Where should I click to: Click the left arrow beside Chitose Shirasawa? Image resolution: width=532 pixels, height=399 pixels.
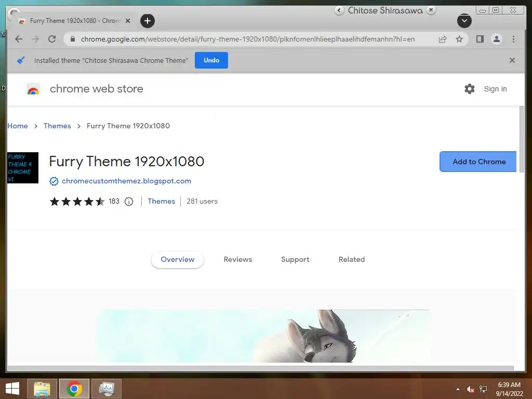[339, 10]
